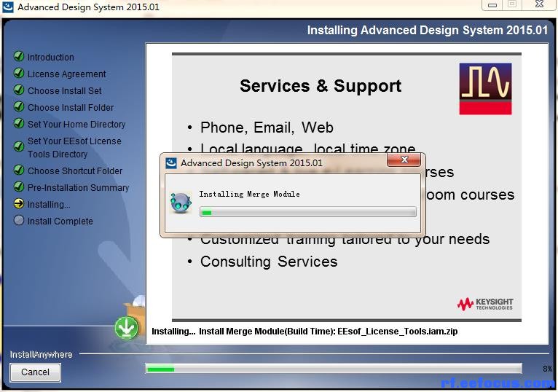
Task: Select the Choose Install Set step label
Action: 65,91
